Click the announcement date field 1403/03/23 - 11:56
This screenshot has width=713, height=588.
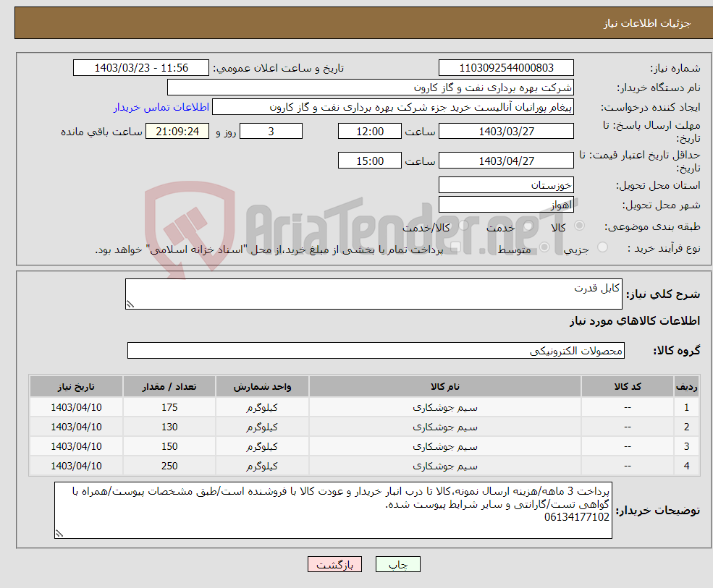[141, 68]
